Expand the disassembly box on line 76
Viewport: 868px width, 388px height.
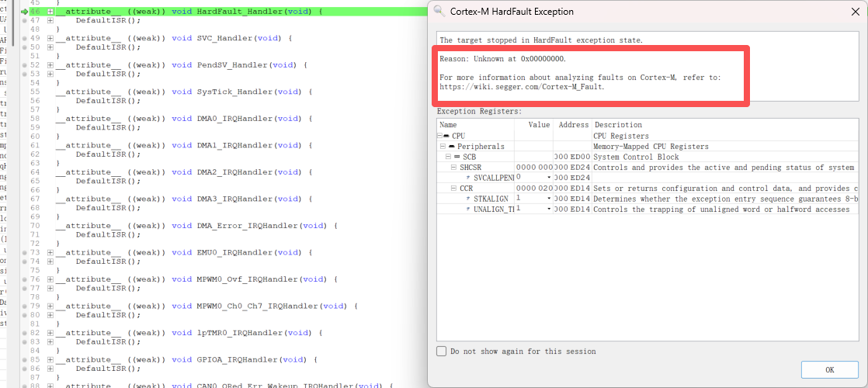[x=50, y=279]
